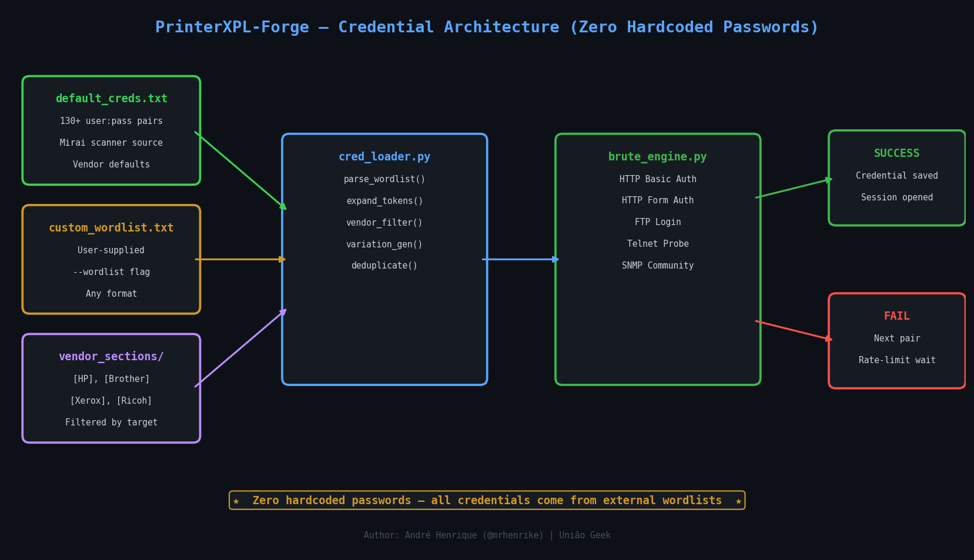Screen dimensions: 974x560
Task: Select the expand_tokens() function name
Action: (x=384, y=201)
